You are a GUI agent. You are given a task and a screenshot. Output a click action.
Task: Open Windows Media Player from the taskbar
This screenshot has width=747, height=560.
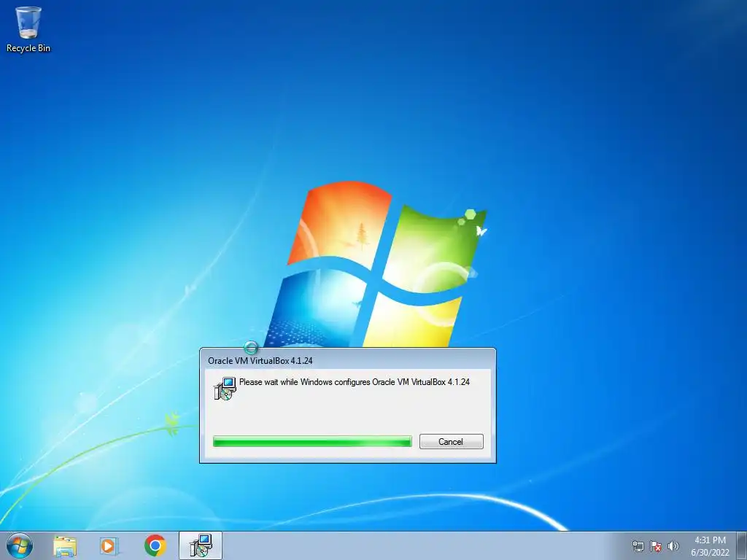pos(109,545)
